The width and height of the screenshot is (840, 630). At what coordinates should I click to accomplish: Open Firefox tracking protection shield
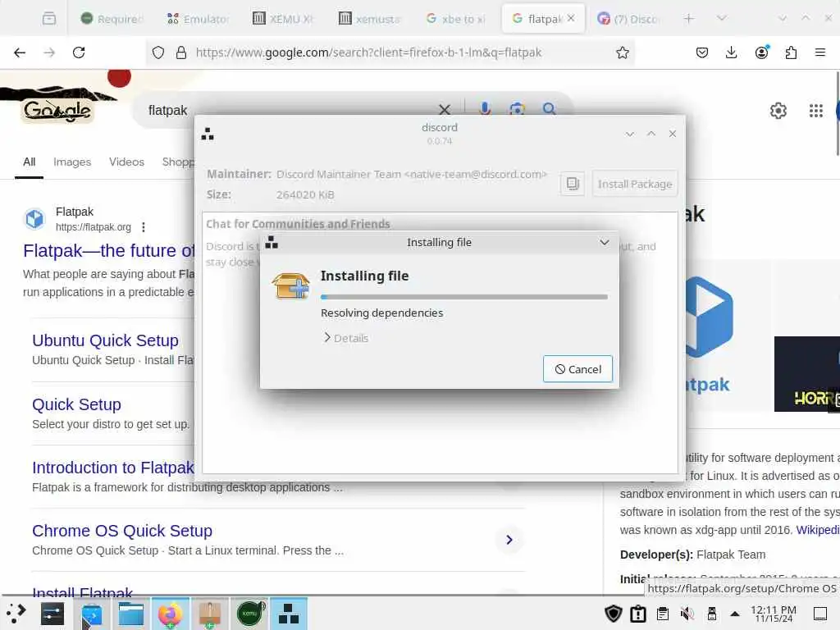pos(158,52)
